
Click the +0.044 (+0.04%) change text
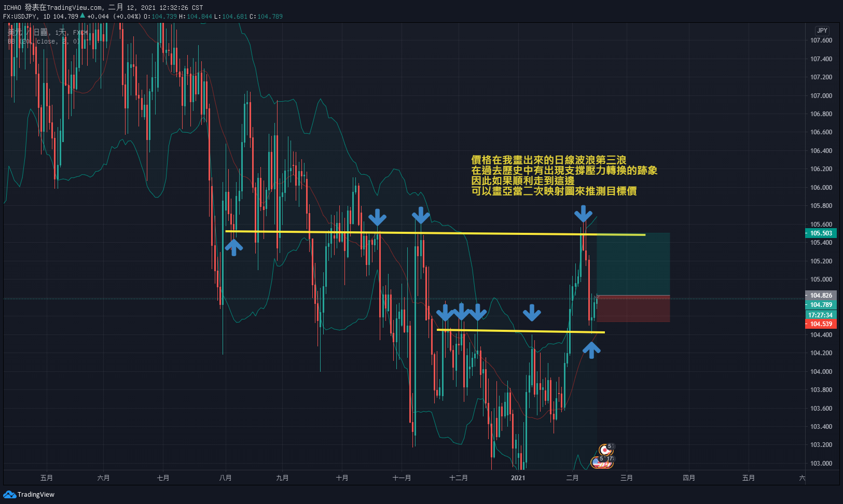point(114,17)
